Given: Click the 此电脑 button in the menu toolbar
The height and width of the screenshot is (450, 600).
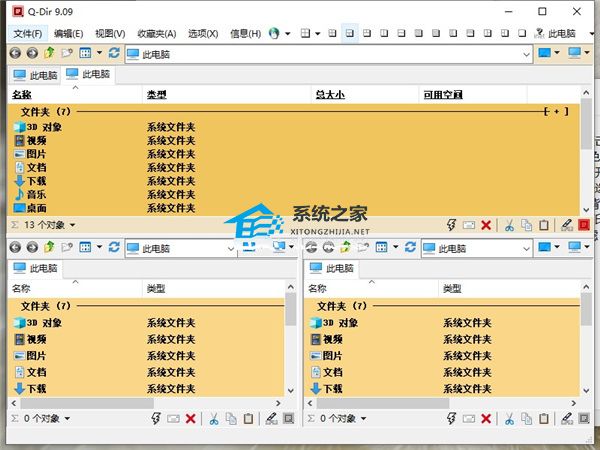Looking at the screenshot, I should click(555, 34).
